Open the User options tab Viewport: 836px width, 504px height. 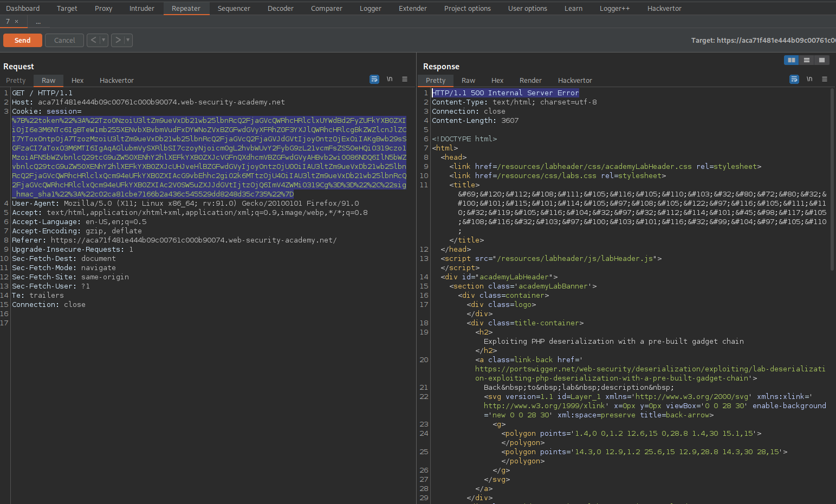(528, 8)
